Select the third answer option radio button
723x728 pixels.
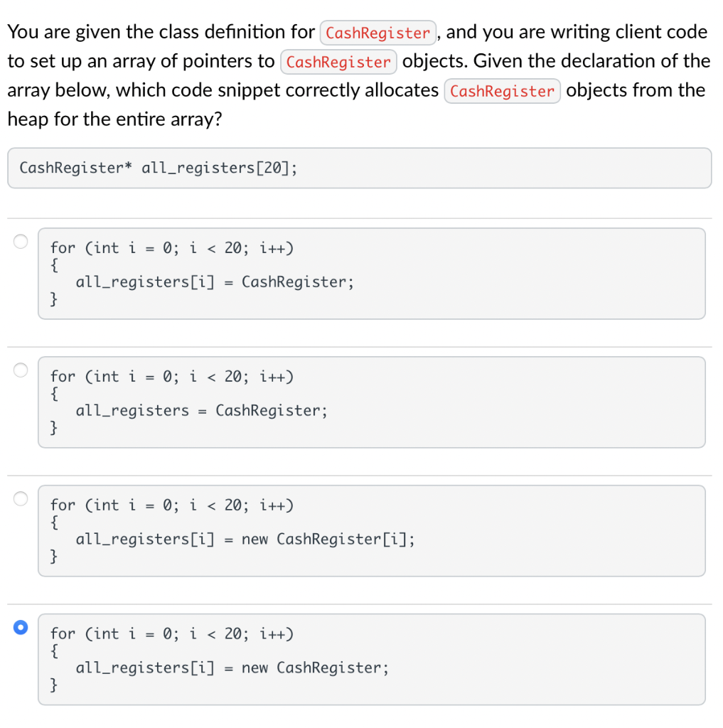[x=21, y=498]
